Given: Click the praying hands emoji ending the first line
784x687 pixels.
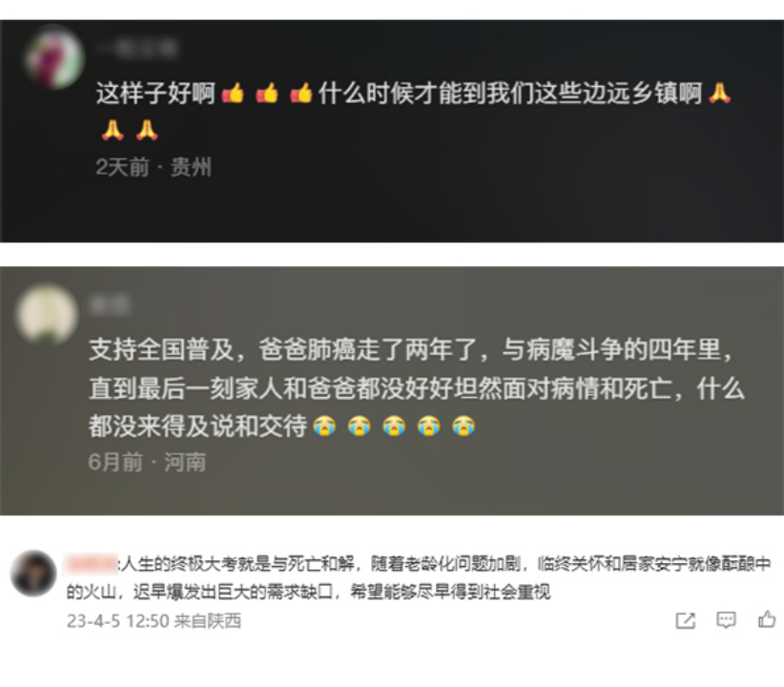Looking at the screenshot, I should coord(719,94).
